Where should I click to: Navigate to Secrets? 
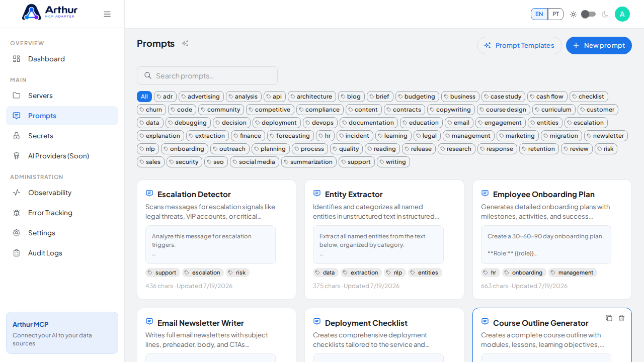tap(62, 136)
